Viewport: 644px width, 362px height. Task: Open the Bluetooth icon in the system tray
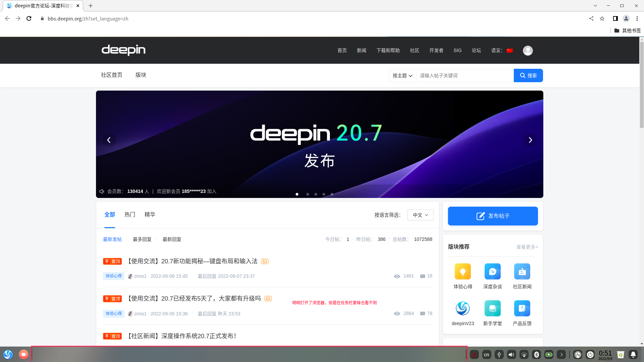[536, 354]
